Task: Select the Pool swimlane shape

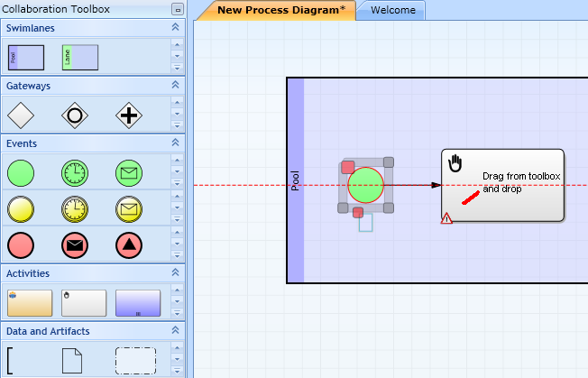Action: (26, 58)
